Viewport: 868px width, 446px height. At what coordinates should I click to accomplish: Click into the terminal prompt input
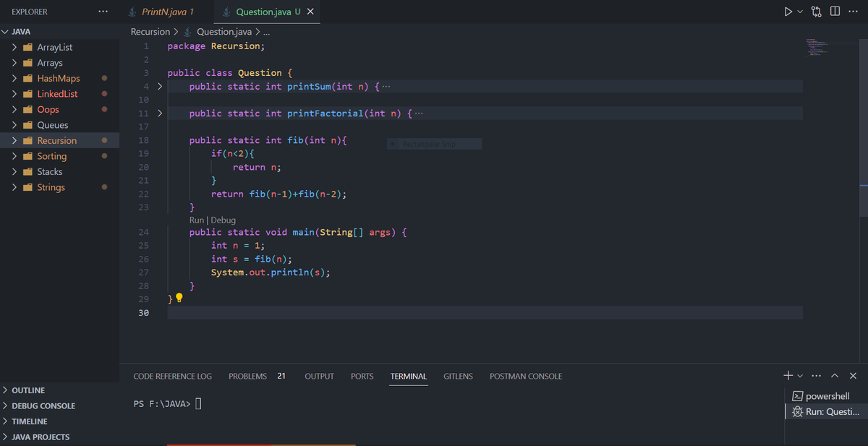click(197, 403)
